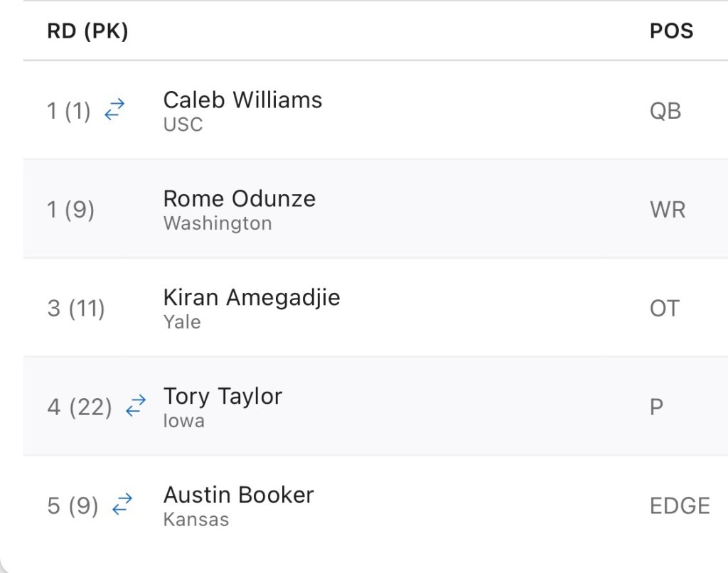Image resolution: width=728 pixels, height=573 pixels.
Task: Click the trade icon beside Caleb Williams' pick
Action: (114, 109)
